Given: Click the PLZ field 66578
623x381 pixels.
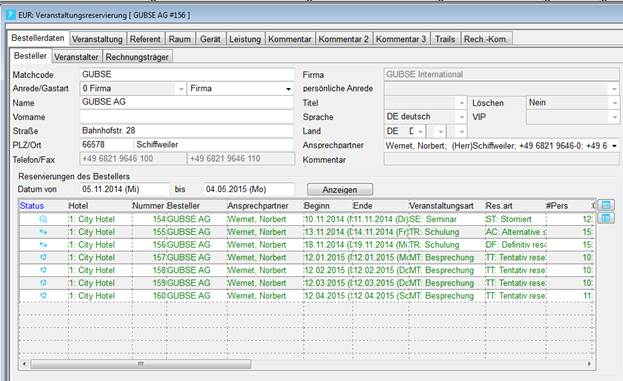Looking at the screenshot, I should point(107,145).
